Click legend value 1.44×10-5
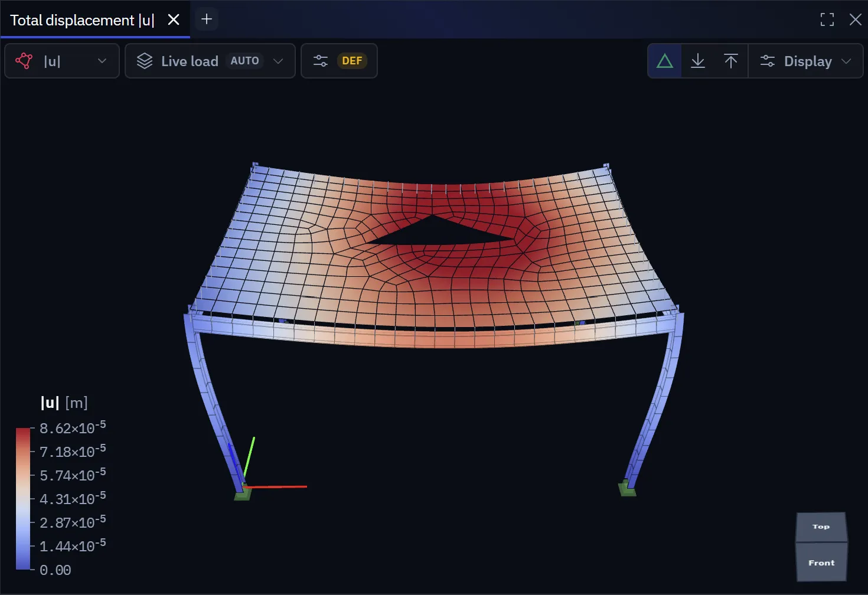The height and width of the screenshot is (595, 868). click(x=73, y=545)
